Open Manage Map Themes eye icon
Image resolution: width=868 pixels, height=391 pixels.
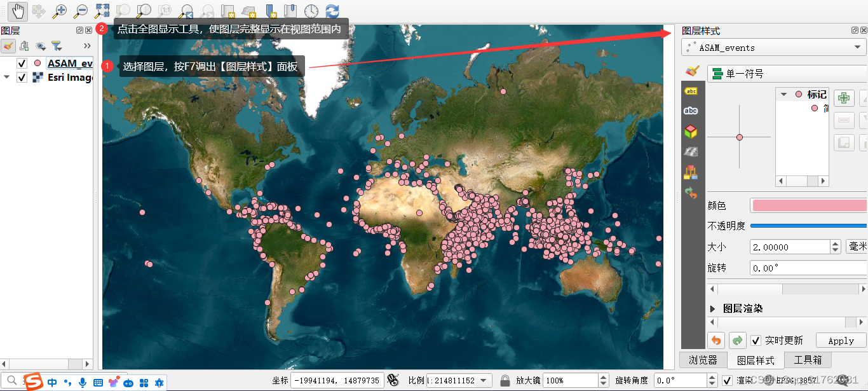click(41, 46)
